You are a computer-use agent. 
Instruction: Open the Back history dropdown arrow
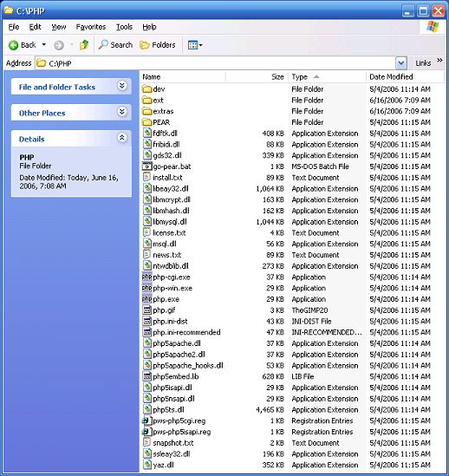click(x=44, y=45)
